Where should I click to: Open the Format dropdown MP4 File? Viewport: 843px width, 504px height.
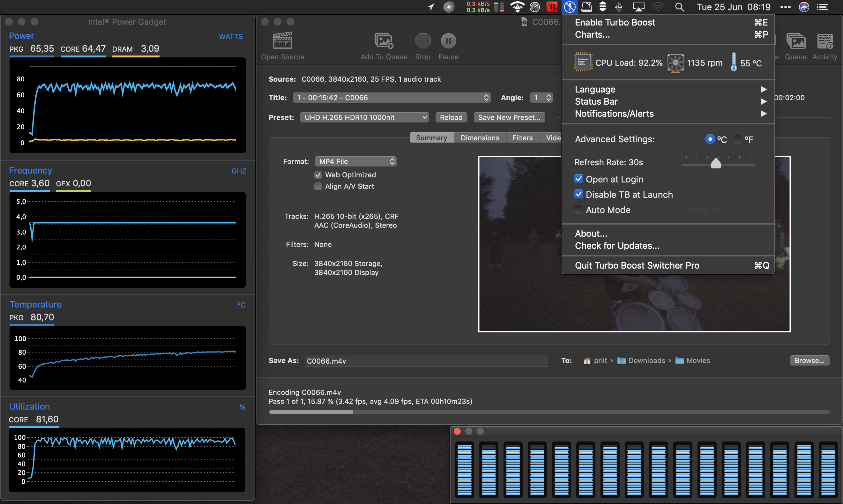pos(355,161)
